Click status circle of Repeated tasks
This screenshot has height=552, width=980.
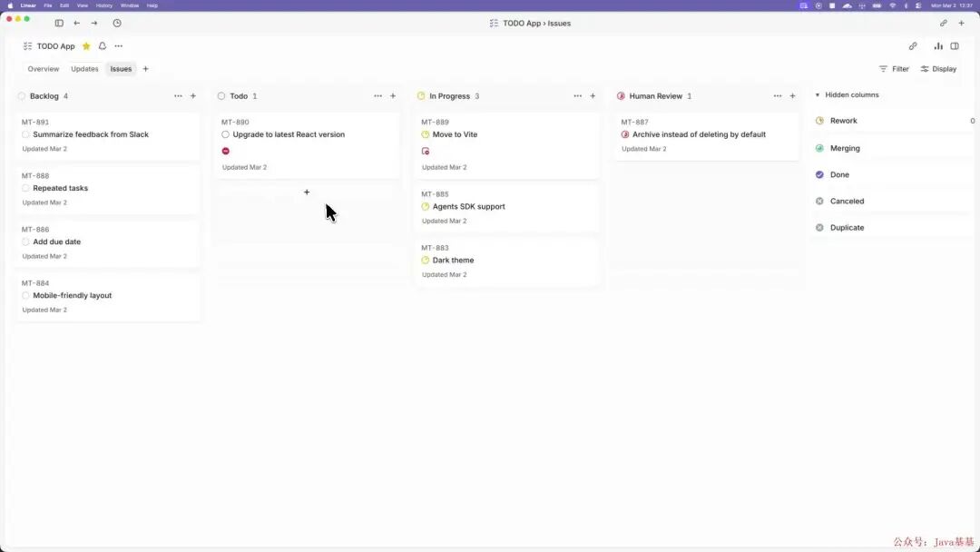pyautogui.click(x=25, y=188)
